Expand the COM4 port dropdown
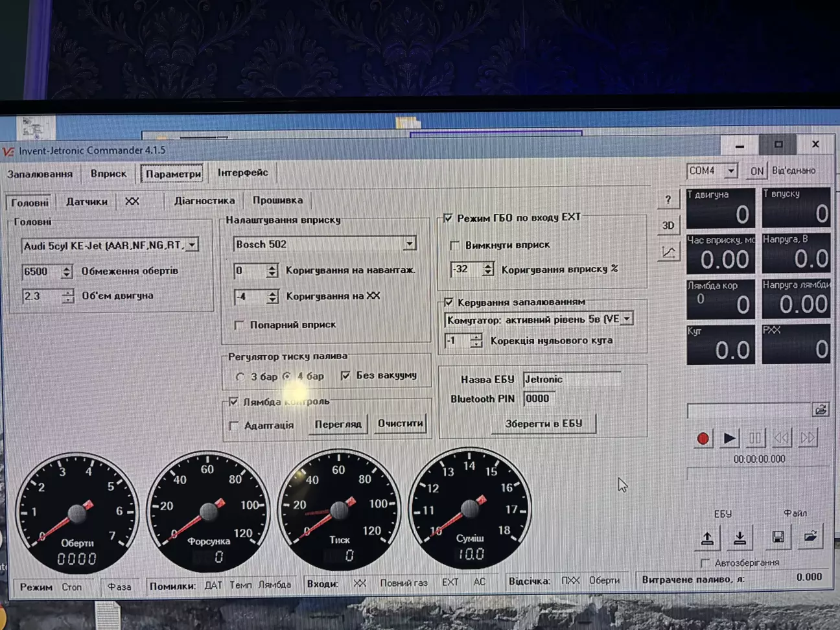840x630 pixels. (730, 170)
